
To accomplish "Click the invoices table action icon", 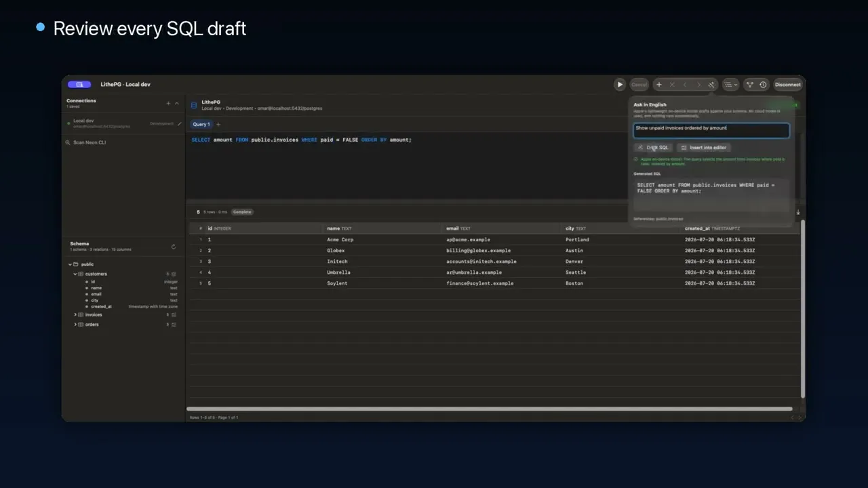I will [x=174, y=314].
